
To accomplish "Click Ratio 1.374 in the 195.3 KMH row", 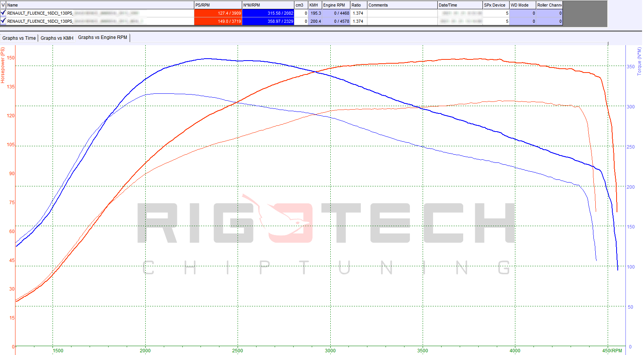I will [x=359, y=13].
